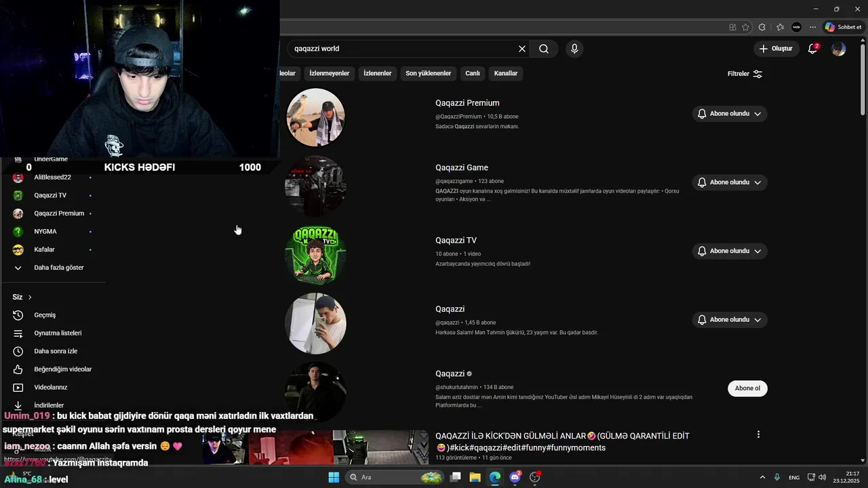The width and height of the screenshot is (868, 488).
Task: Open Qaqazzi Premium channel avatar
Action: (316, 117)
